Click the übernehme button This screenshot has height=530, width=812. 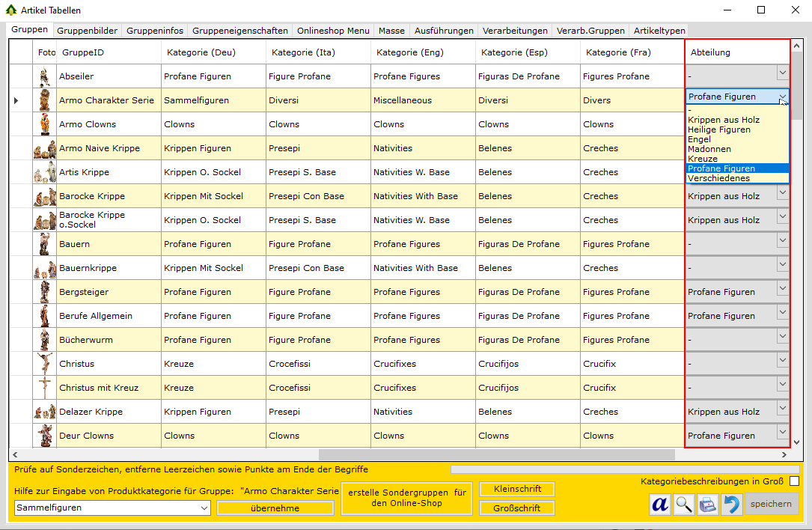pos(275,508)
